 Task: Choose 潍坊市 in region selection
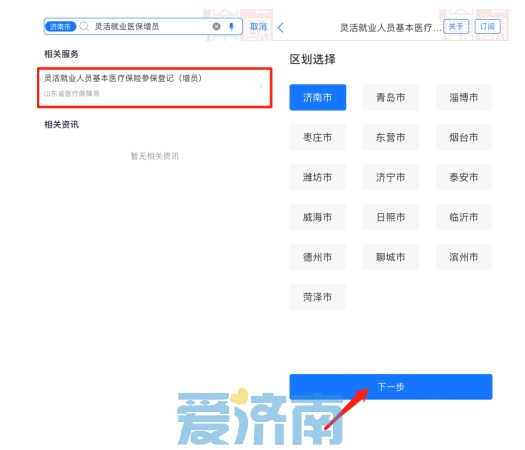point(318,177)
